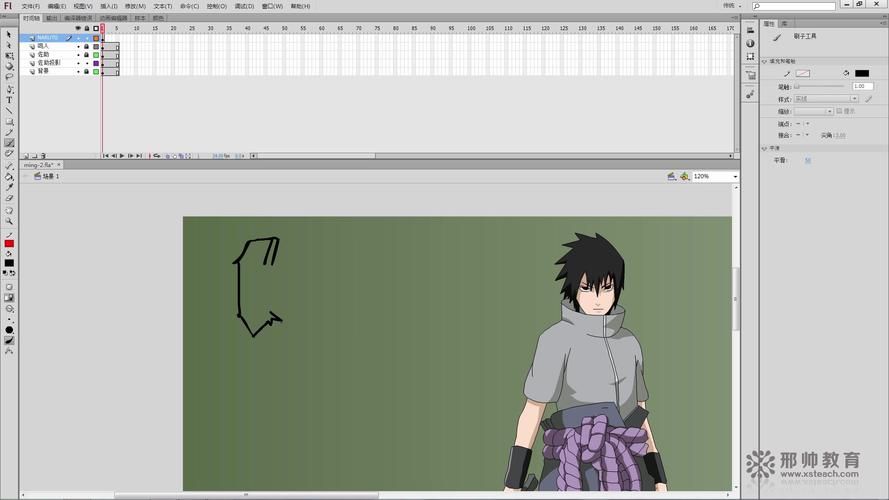The image size is (889, 500).
Task: Click the new layer icon below layers
Action: pyautogui.click(x=25, y=156)
